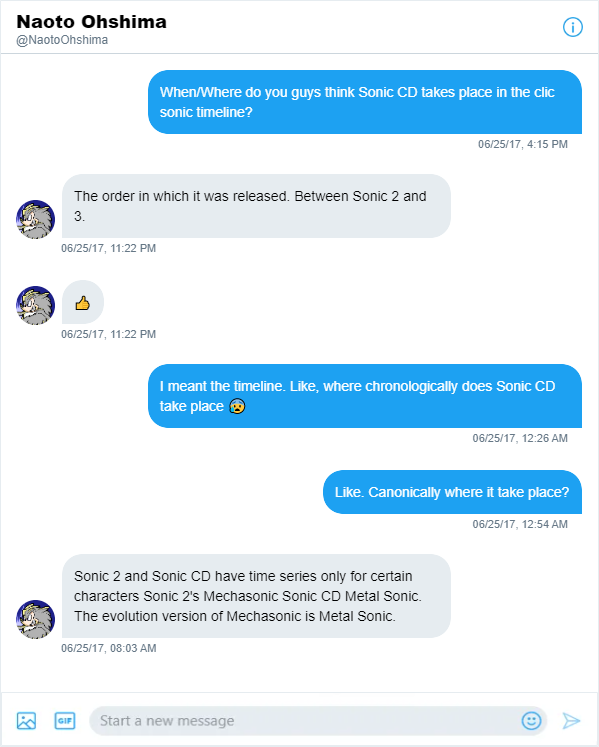This screenshot has height=747, width=599.
Task: Select the 'I meant the timeline' message bubble
Action: point(365,396)
